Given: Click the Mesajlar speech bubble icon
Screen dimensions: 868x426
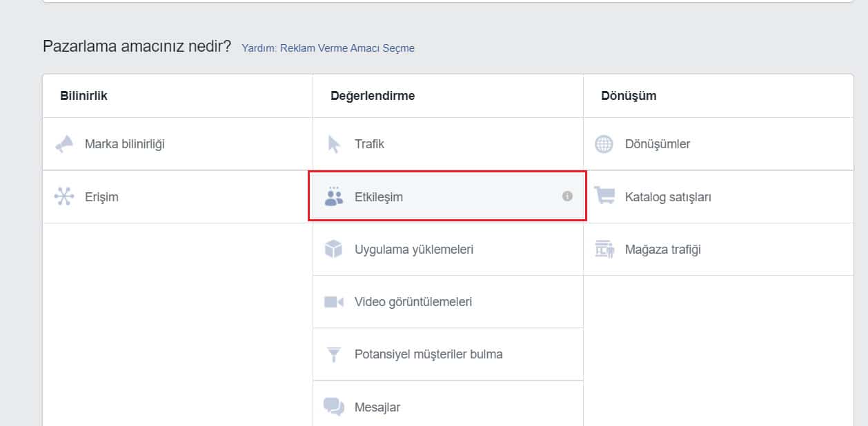Looking at the screenshot, I should (x=333, y=407).
